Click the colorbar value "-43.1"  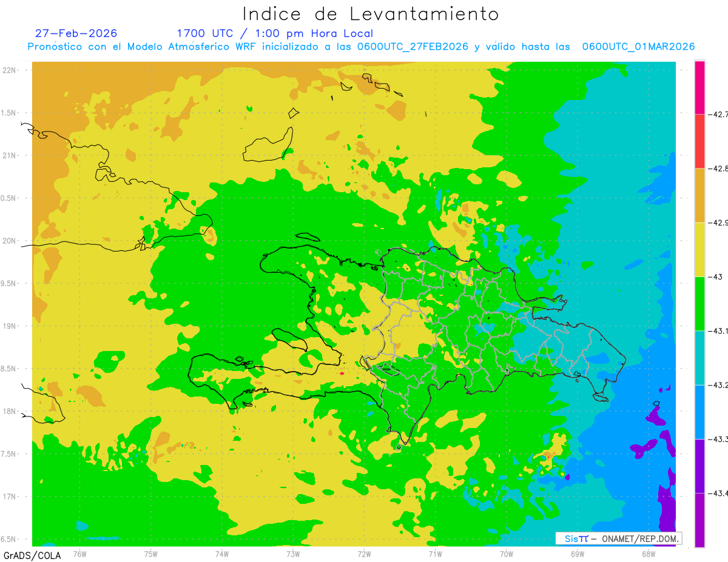[x=718, y=331]
